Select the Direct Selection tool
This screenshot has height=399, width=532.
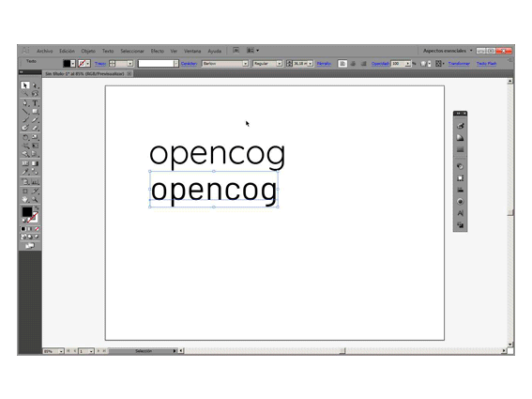(35, 85)
